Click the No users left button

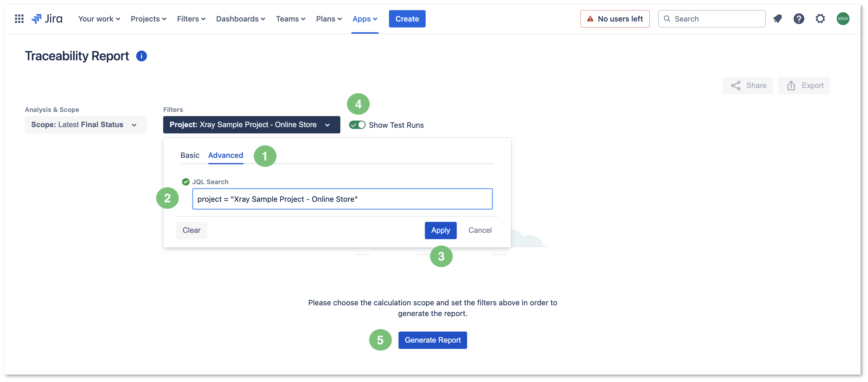coord(614,19)
